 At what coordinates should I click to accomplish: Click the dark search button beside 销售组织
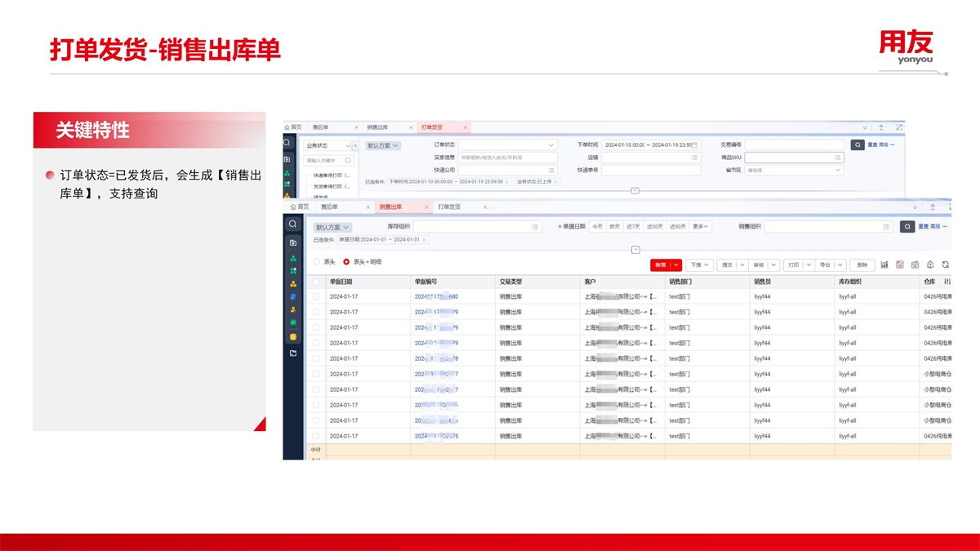click(906, 227)
